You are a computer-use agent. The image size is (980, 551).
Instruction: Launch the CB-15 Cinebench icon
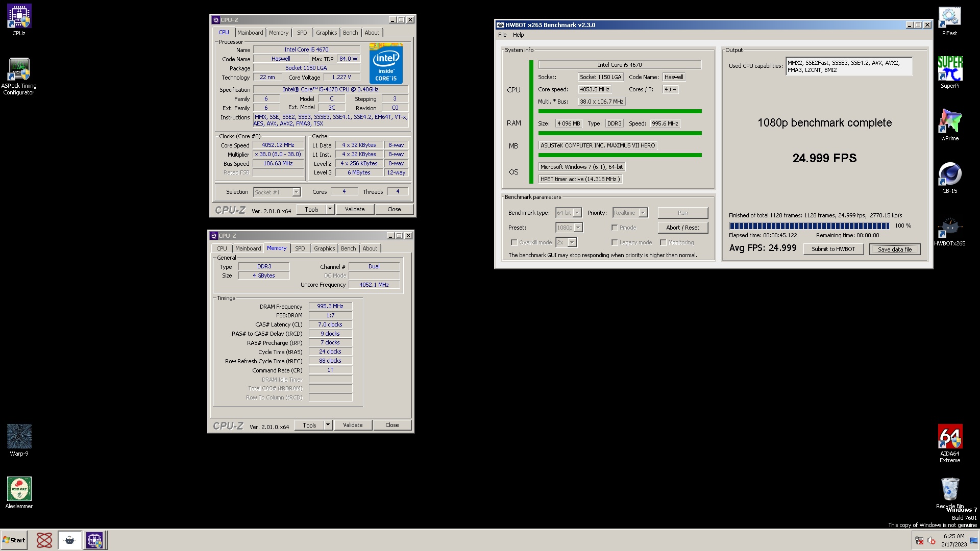tap(949, 178)
